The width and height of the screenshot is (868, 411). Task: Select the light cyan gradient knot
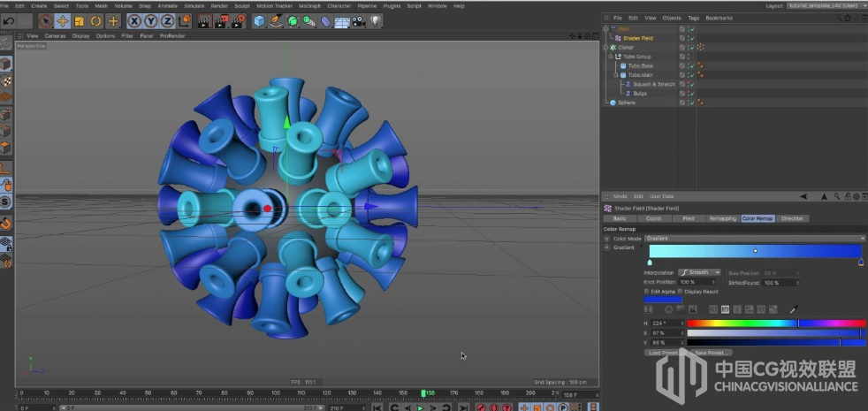click(x=650, y=262)
